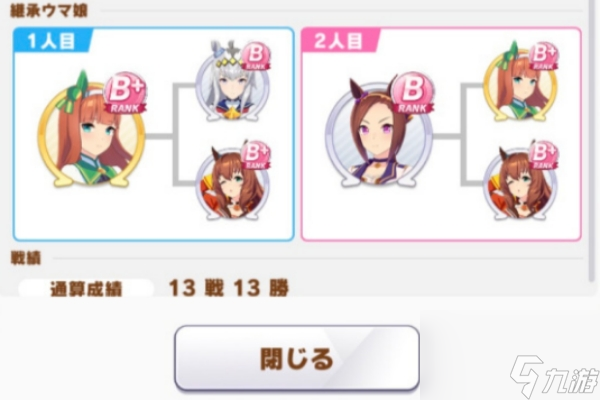This screenshot has height=400, width=600.
Task: Select the pink 2人目 tab label
Action: click(x=339, y=41)
